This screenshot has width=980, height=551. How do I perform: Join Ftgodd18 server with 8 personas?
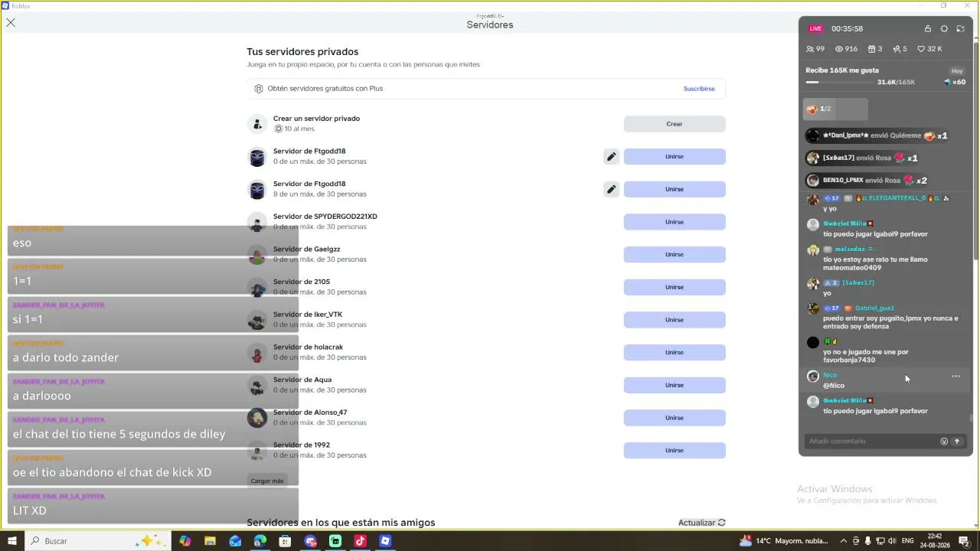(x=675, y=189)
